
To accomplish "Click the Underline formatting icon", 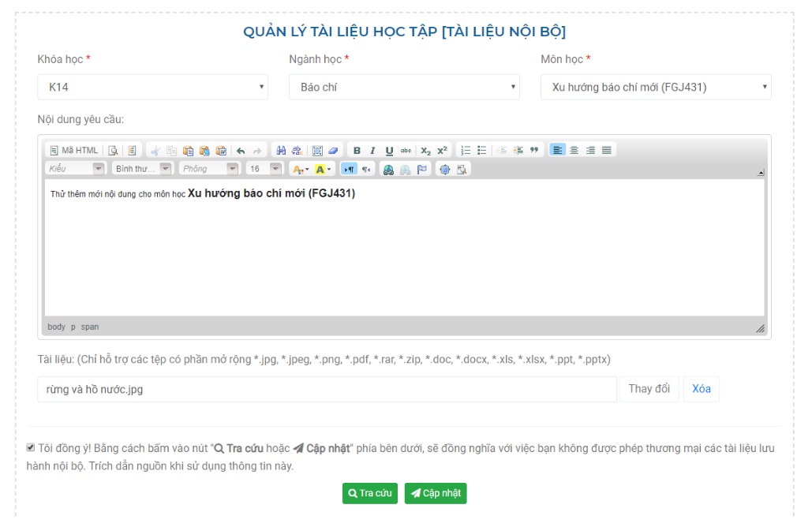I will click(389, 151).
